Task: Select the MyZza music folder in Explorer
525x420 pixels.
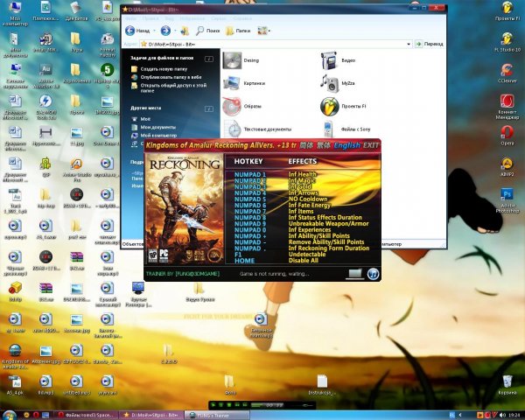Action: (x=337, y=83)
